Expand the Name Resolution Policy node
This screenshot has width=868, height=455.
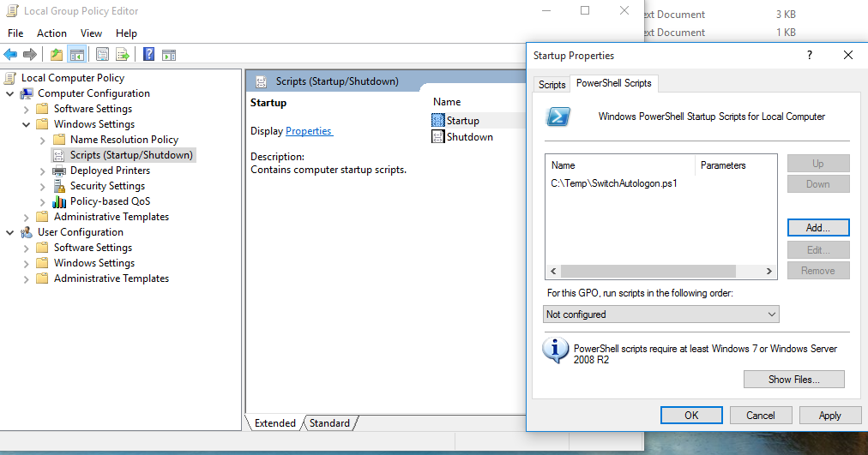tap(43, 140)
